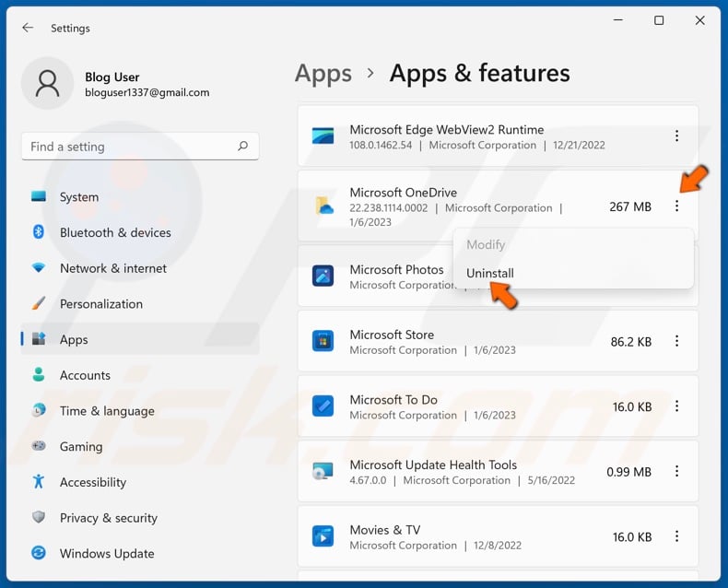This screenshot has width=728, height=588.
Task: Open the Gaming category
Action: click(x=140, y=446)
